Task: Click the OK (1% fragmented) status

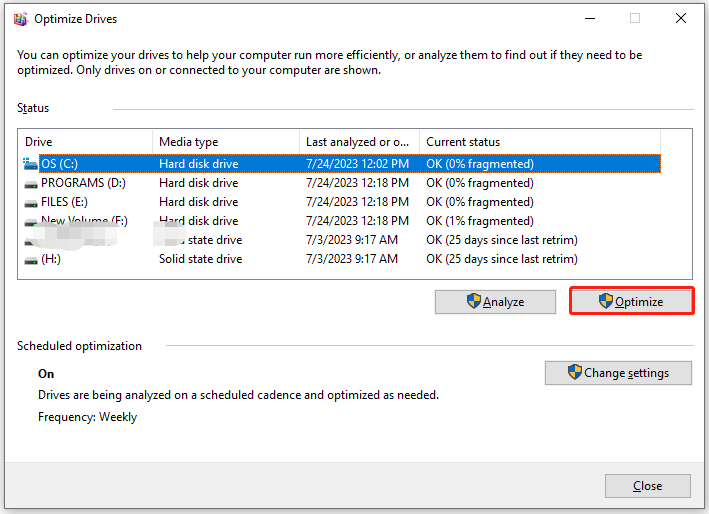Action: (x=480, y=221)
